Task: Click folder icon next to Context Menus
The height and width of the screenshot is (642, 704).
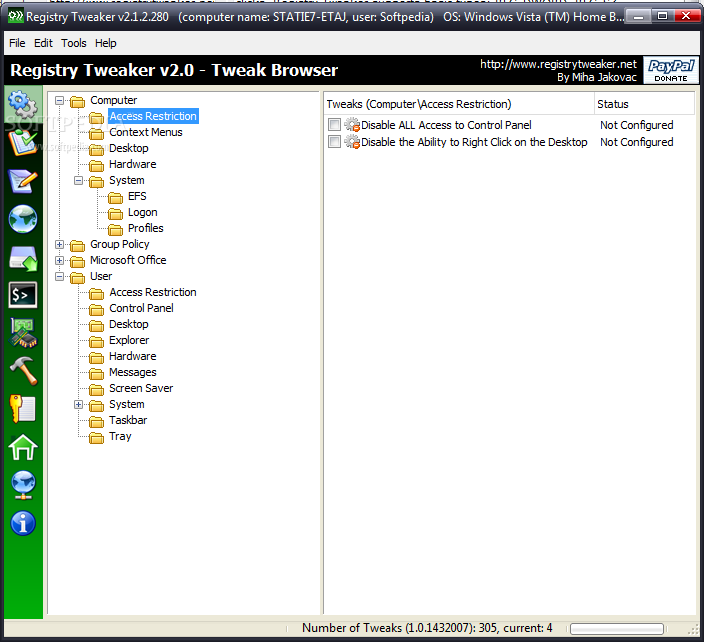Action: 96,133
